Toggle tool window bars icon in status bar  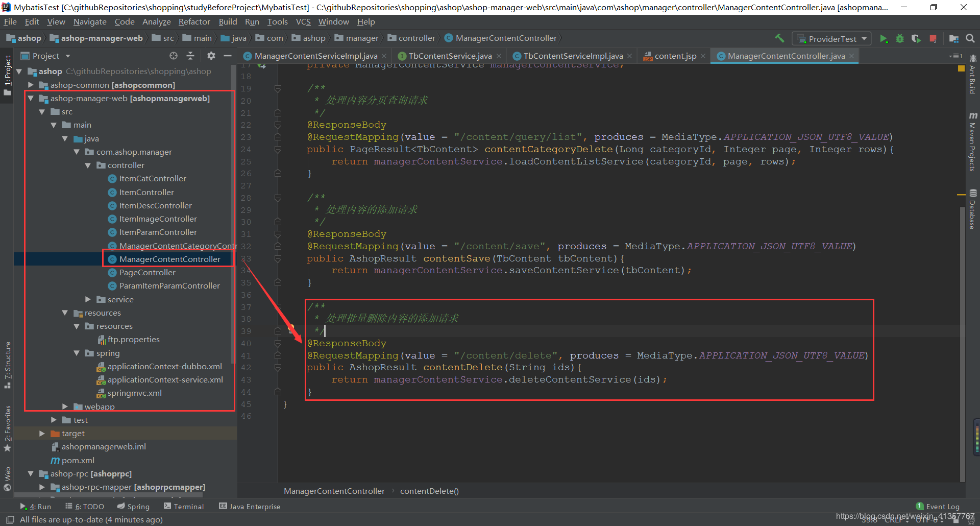pos(10,519)
